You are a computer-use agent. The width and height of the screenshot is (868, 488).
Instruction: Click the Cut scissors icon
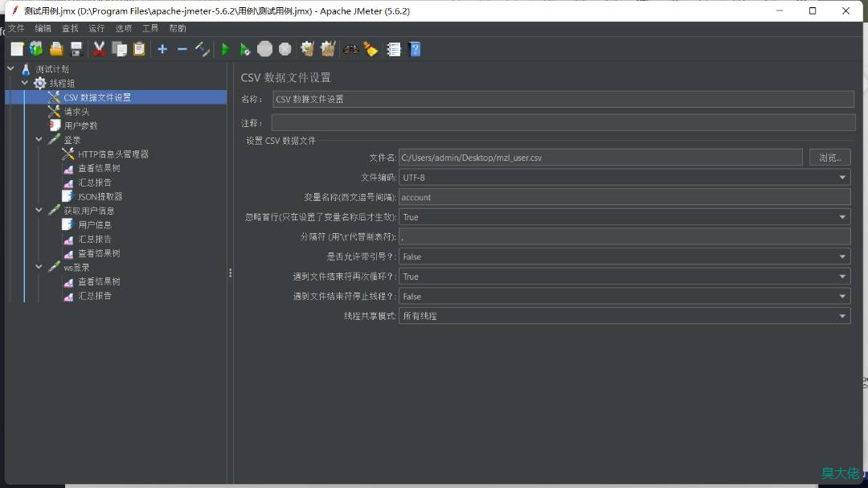[x=99, y=49]
